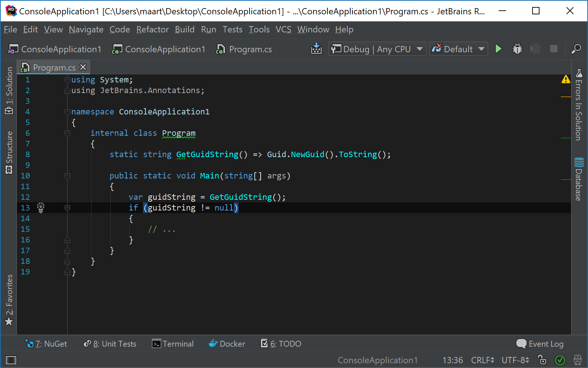
Task: Open the Event Log
Action: click(539, 344)
